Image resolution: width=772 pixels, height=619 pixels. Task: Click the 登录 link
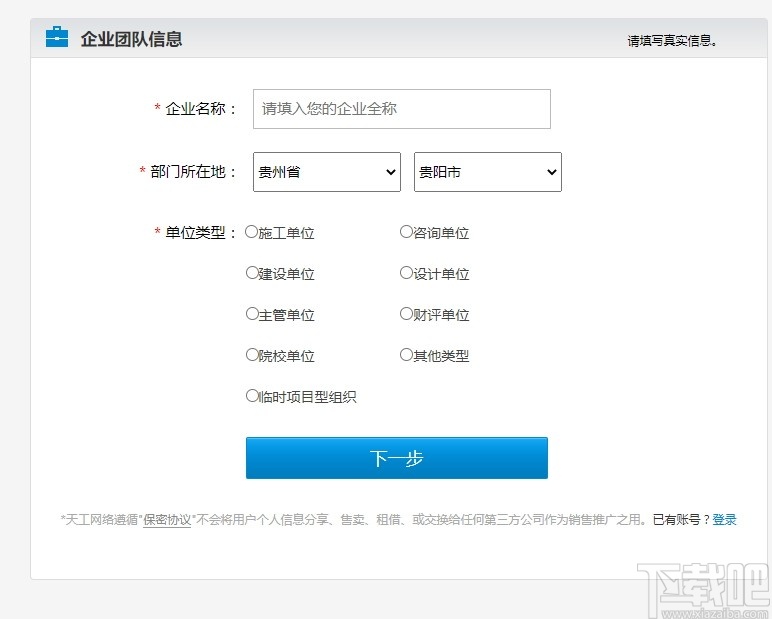[x=724, y=520]
